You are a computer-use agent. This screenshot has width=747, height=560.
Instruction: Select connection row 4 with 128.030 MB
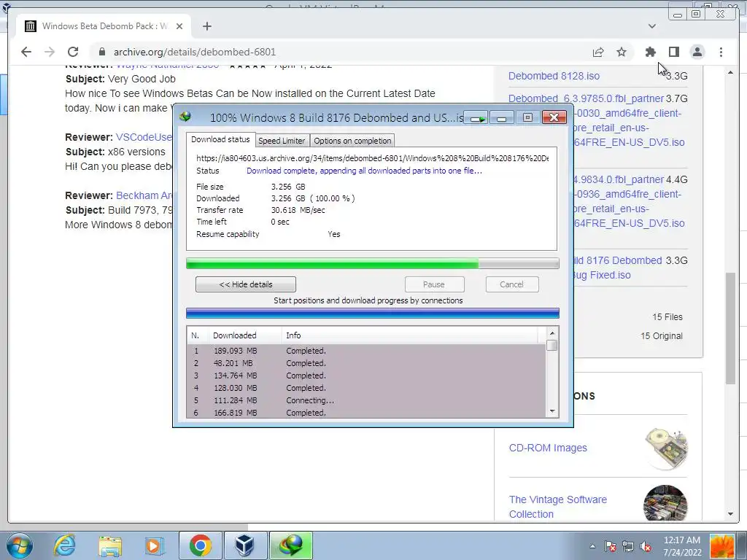[366, 388]
